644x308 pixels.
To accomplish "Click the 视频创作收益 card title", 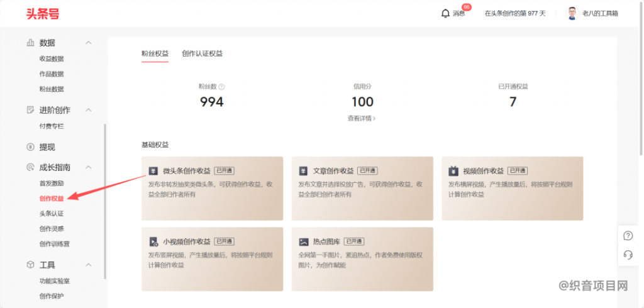I will click(484, 171).
